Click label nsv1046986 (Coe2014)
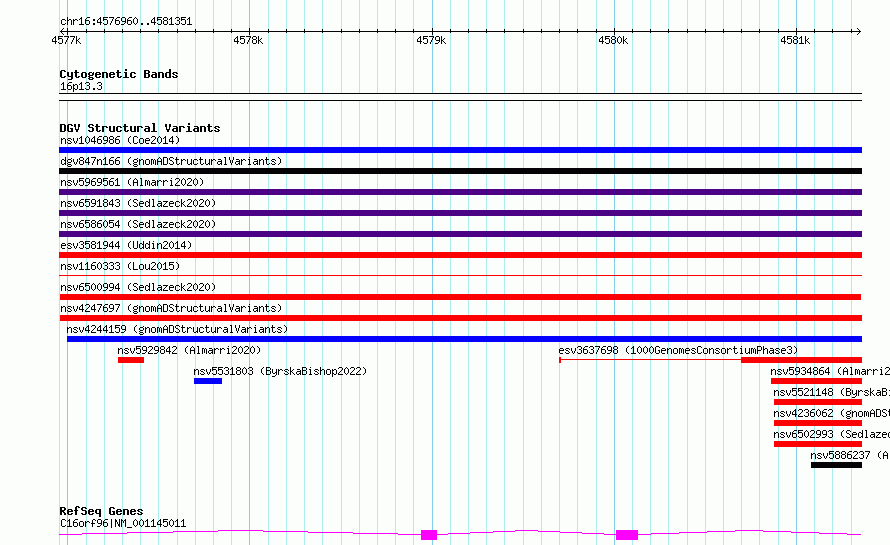890x545 pixels. (x=120, y=140)
